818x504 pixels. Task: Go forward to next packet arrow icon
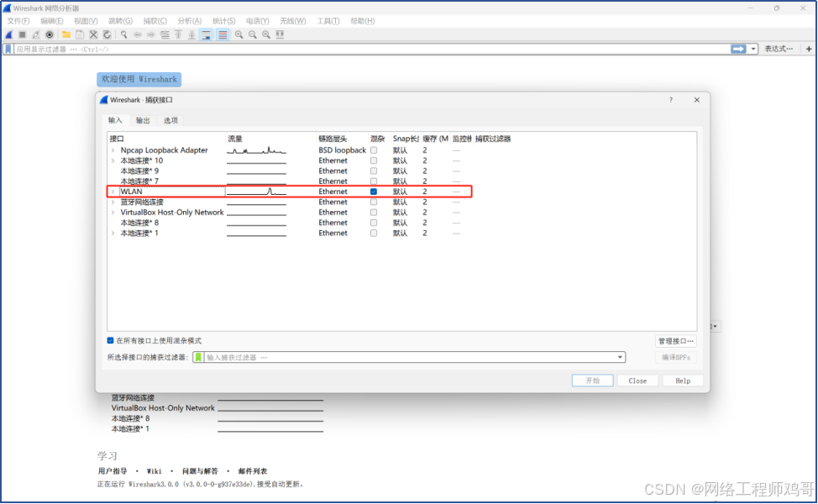[151, 35]
